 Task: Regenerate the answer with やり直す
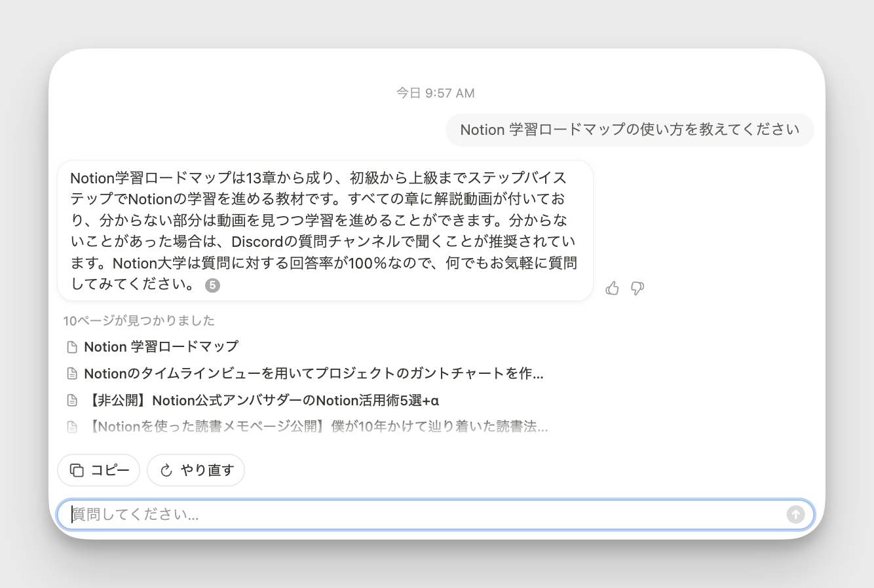[x=196, y=470]
